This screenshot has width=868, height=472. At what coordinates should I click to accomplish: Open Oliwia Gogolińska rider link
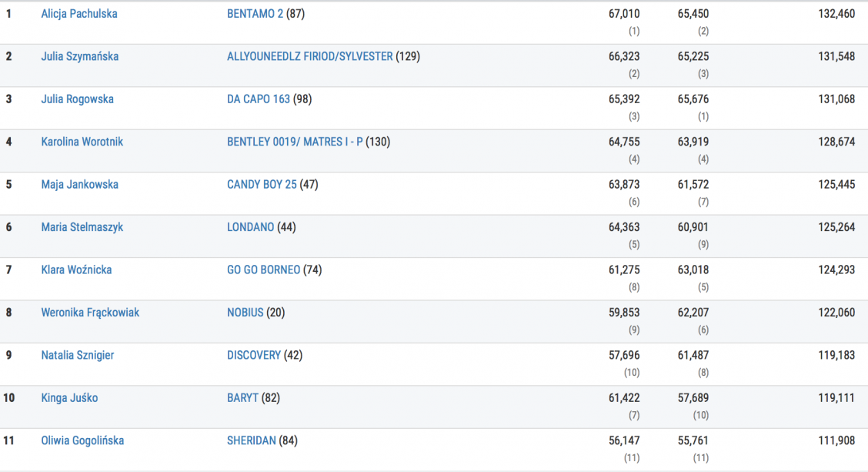point(82,440)
